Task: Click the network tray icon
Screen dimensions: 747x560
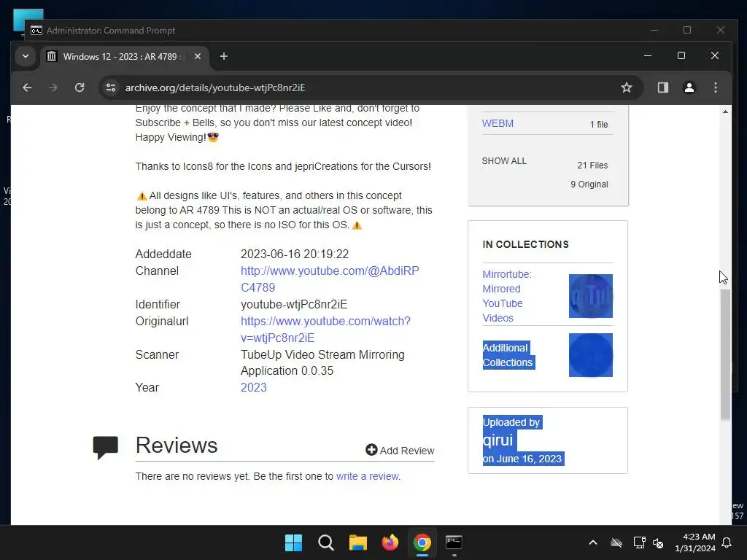Action: tap(639, 542)
